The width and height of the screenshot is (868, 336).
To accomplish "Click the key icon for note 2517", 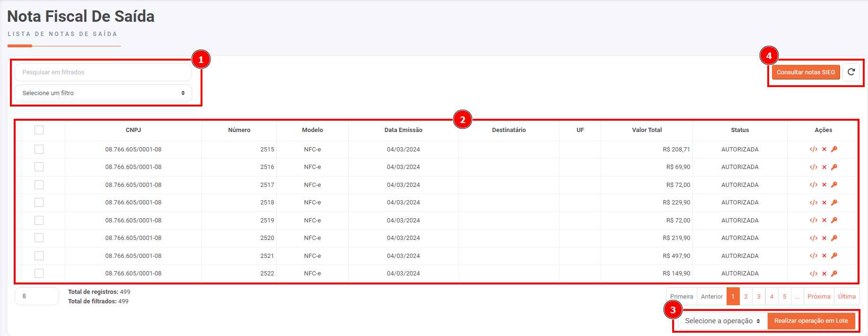I will point(834,185).
